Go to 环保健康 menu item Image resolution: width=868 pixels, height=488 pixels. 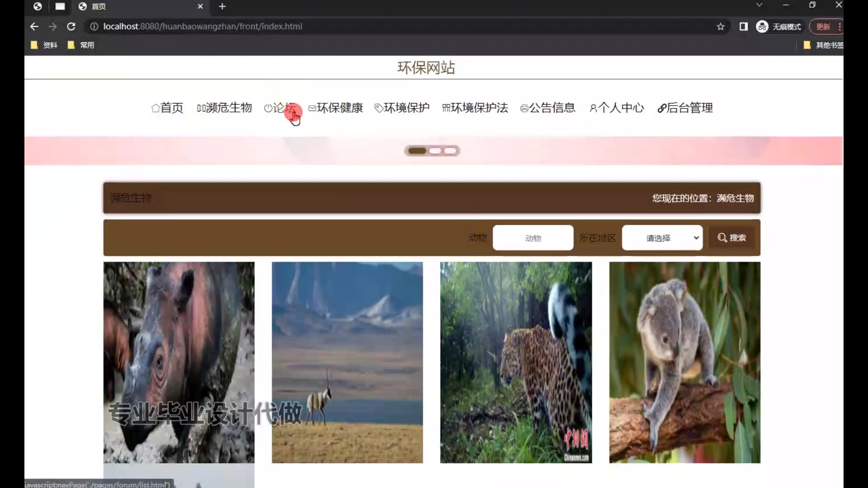(335, 108)
